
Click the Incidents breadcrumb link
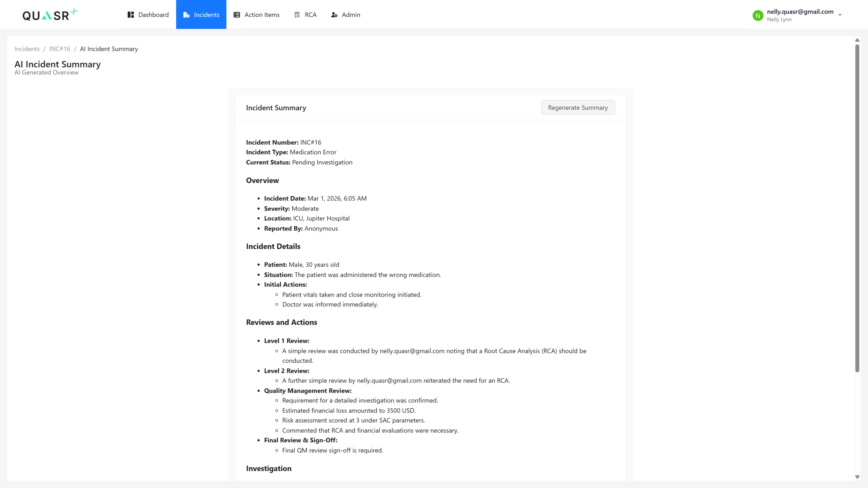(x=27, y=49)
